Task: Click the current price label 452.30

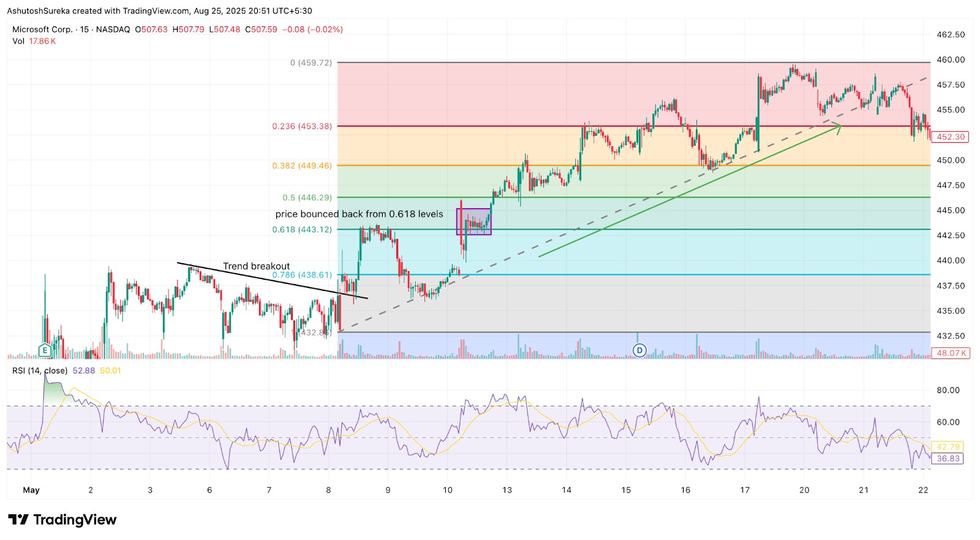Action: (x=951, y=137)
